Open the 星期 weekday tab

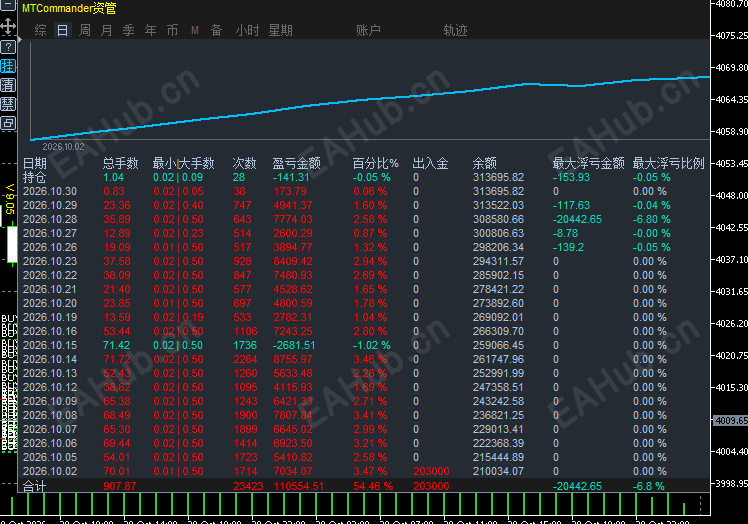click(280, 31)
